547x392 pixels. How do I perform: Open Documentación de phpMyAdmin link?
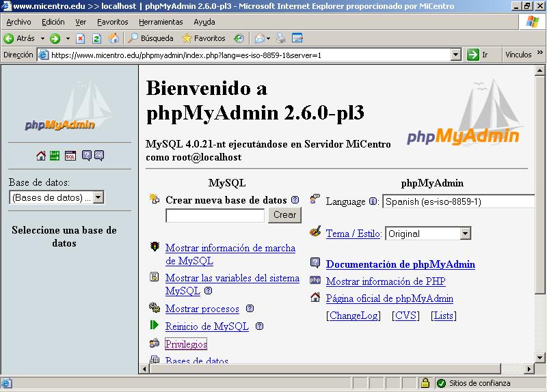click(401, 264)
